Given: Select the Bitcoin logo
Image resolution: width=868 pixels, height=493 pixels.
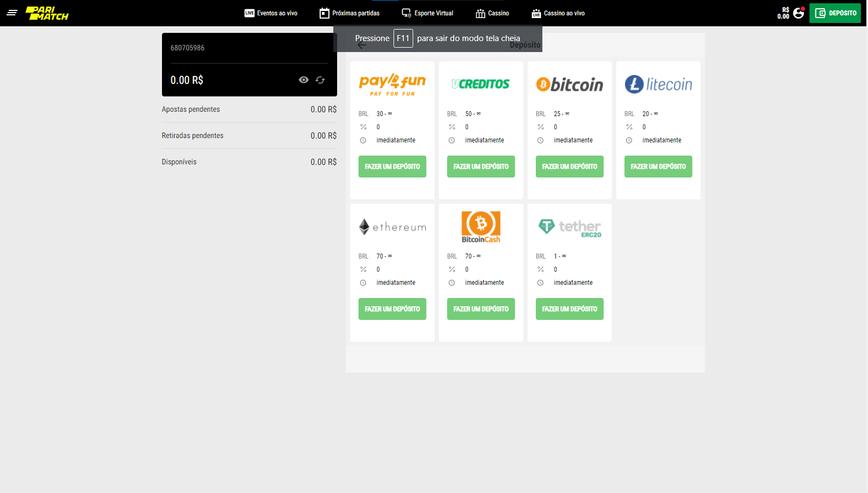Looking at the screenshot, I should (569, 85).
